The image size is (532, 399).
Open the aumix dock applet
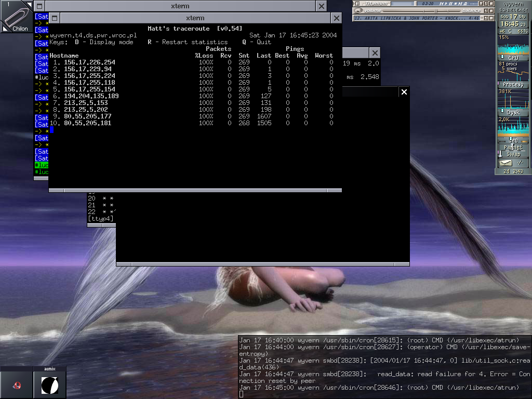50,384
